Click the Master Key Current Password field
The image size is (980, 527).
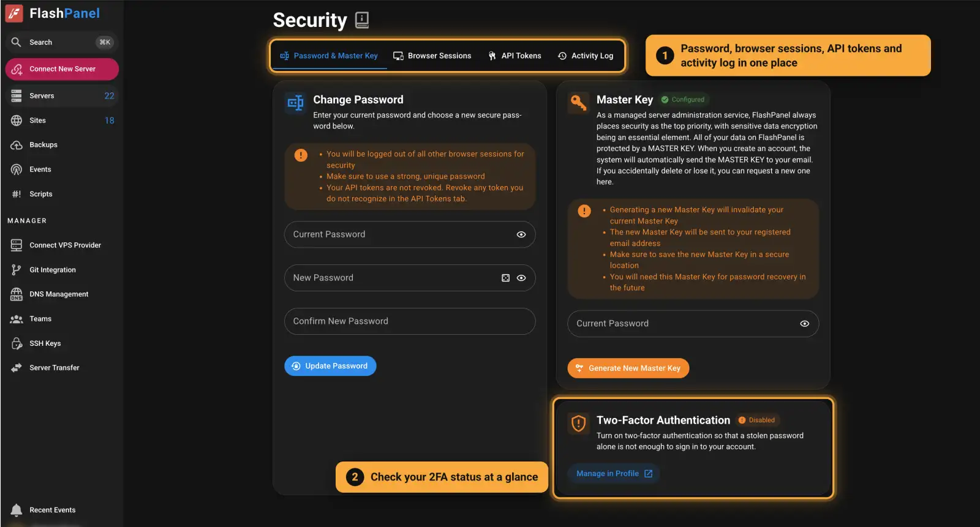693,324
